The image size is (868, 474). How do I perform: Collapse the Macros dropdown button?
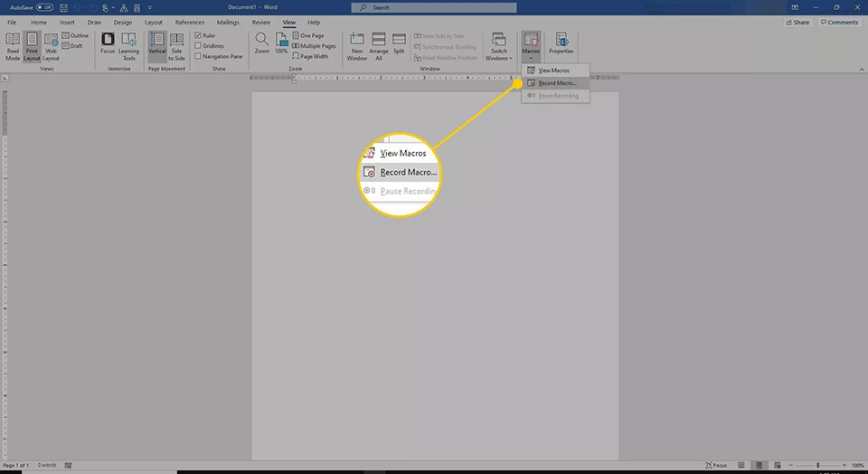pyautogui.click(x=531, y=46)
